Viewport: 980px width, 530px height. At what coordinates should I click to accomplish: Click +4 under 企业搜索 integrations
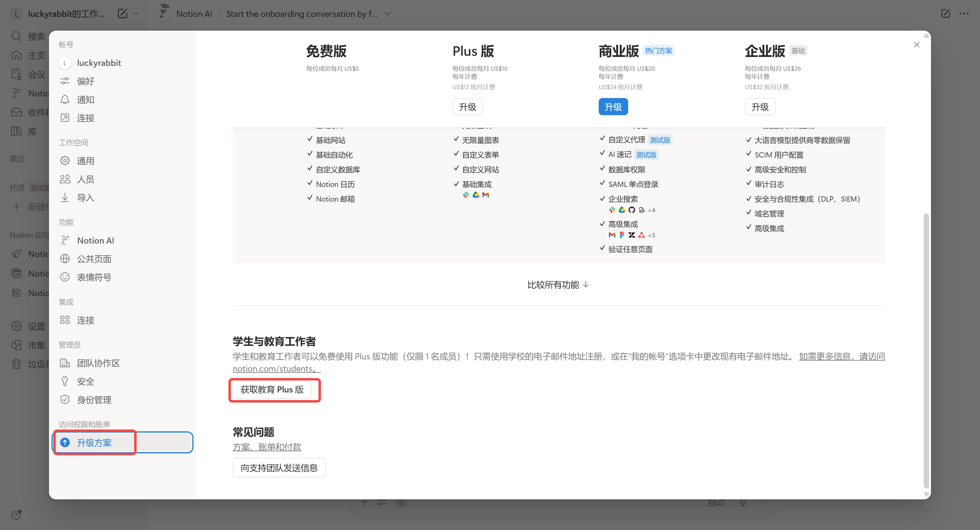point(652,210)
